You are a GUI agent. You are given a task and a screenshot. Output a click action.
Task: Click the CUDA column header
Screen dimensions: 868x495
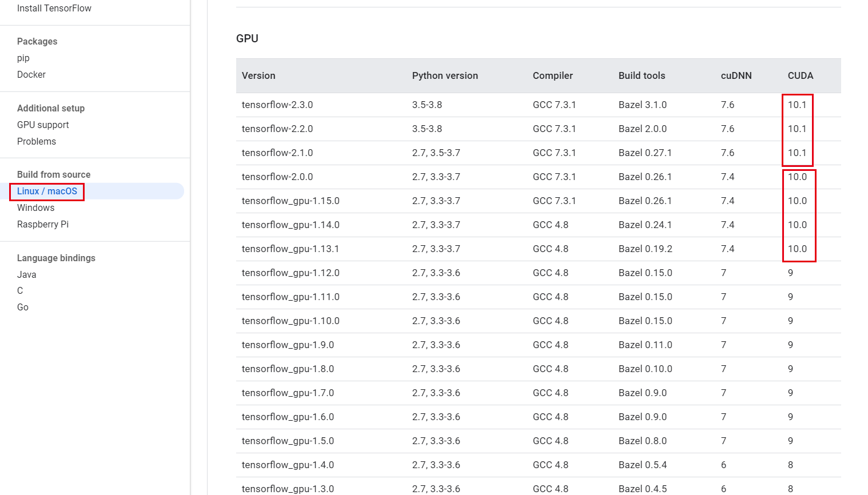coord(801,76)
